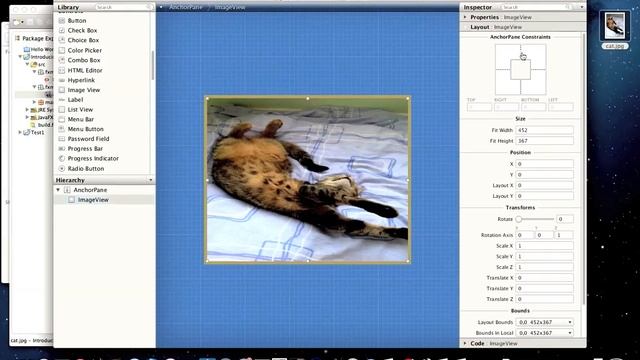Image resolution: width=640 pixels, height=360 pixels.
Task: Toggle the right anchor constraint
Action: pyautogui.click(x=538, y=70)
